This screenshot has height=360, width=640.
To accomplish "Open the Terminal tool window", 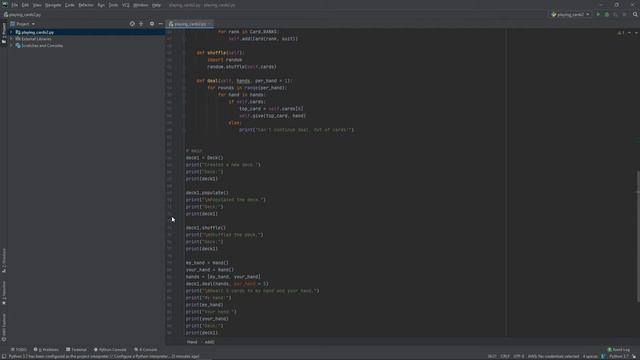I will pos(76,350).
